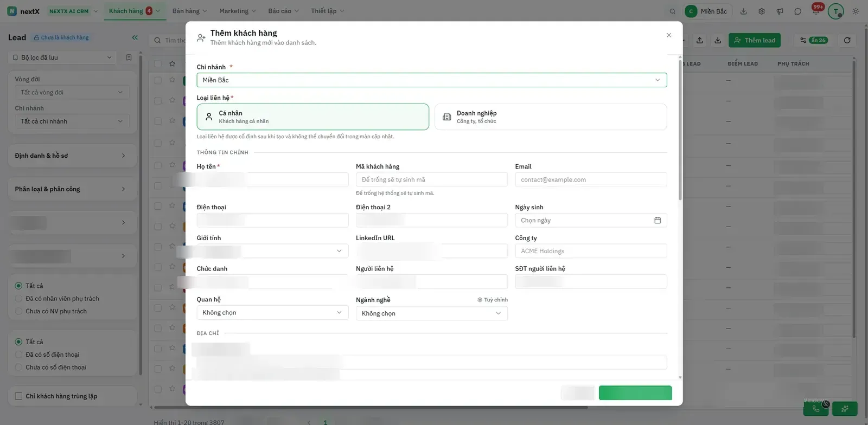This screenshot has height=425, width=868.
Task: Click the refresh icon beside the filter button
Action: [847, 40]
